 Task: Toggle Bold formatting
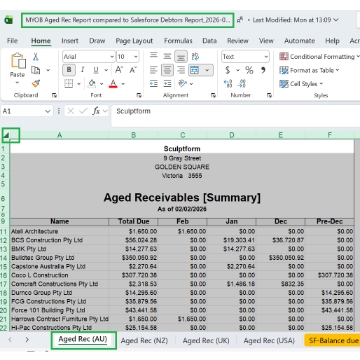(x=69, y=70)
